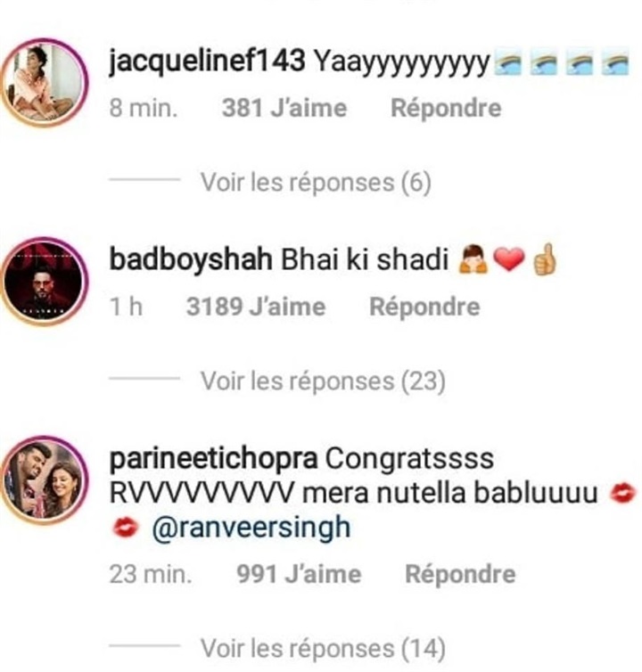Open the parineetichopra username link
642x672 pixels.
[x=213, y=460]
